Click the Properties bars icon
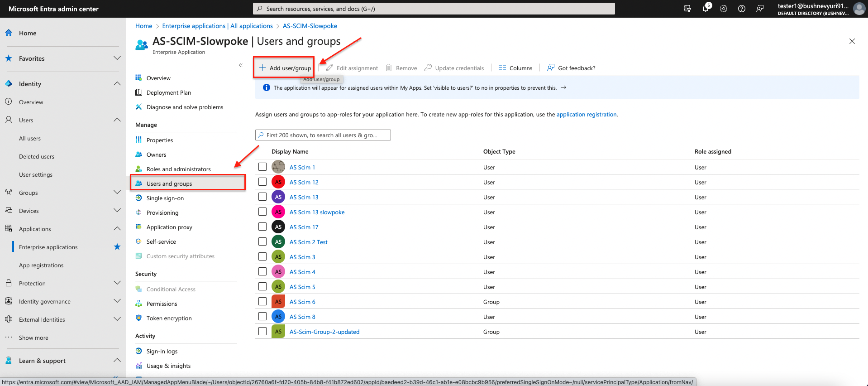 [x=139, y=140]
